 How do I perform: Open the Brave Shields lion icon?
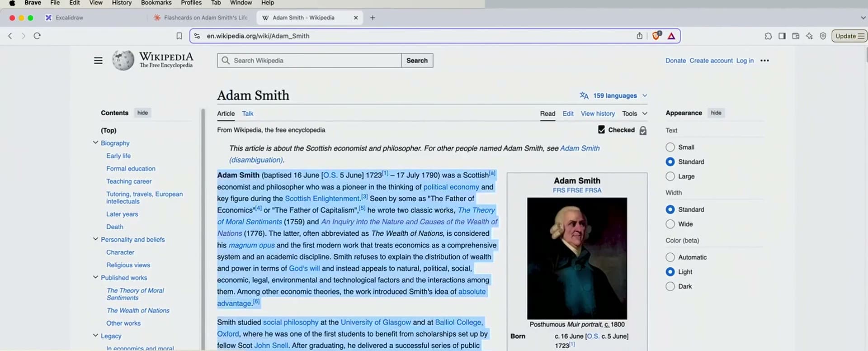[656, 35]
